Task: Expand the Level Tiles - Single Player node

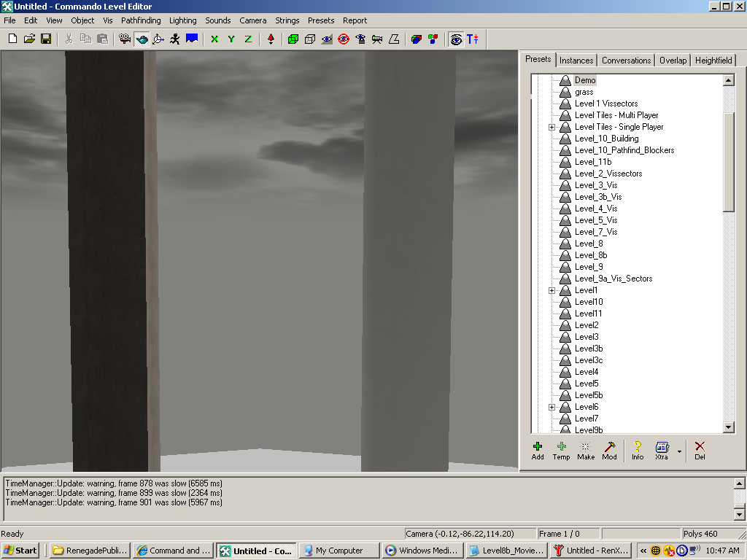Action: pos(552,127)
